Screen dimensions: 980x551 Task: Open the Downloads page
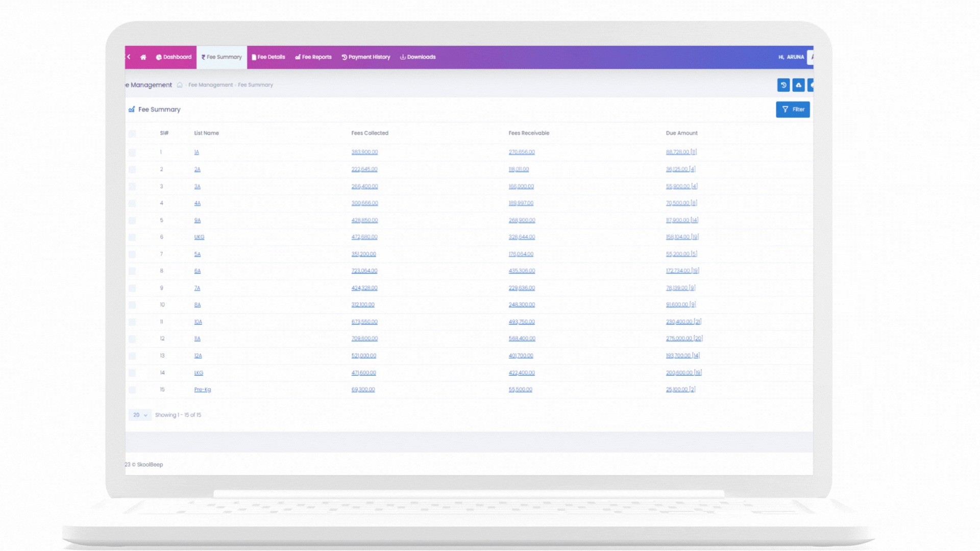coord(418,57)
